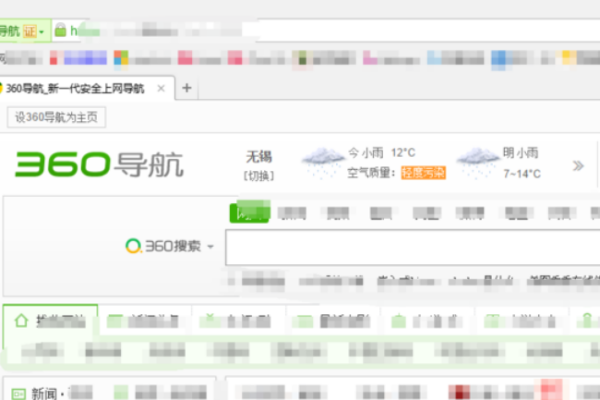Select the green highlighted search category tab

[x=249, y=212]
